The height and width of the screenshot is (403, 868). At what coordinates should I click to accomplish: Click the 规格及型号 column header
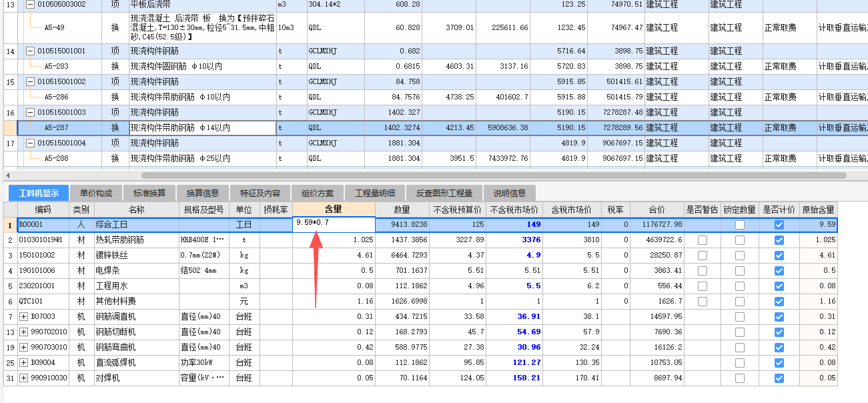point(203,210)
